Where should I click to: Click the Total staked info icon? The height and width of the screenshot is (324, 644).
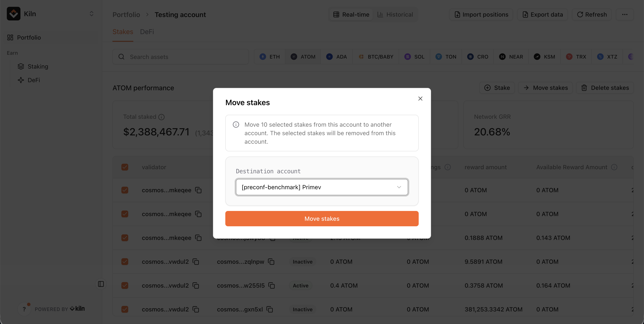[x=161, y=117]
